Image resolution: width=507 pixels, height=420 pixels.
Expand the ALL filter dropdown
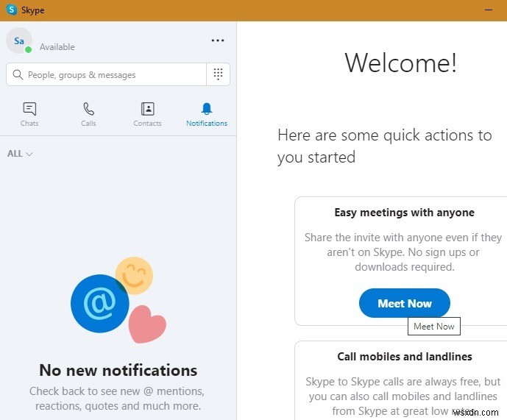(x=20, y=154)
